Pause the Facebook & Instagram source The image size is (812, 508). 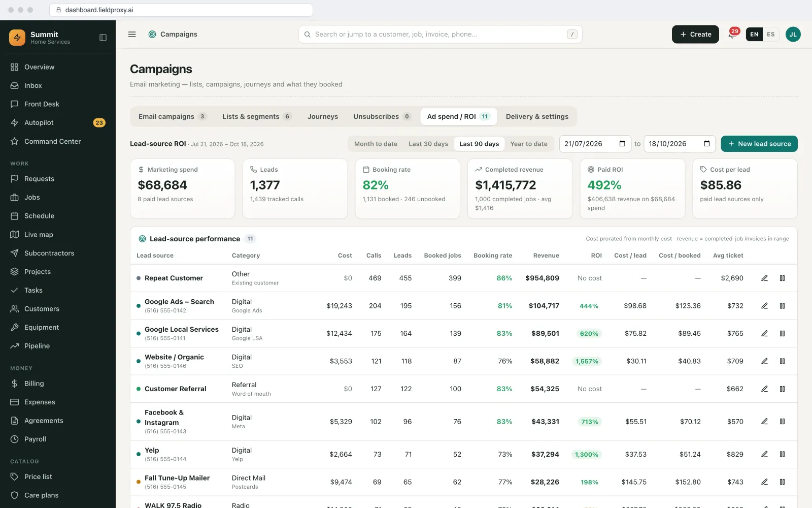click(x=782, y=422)
